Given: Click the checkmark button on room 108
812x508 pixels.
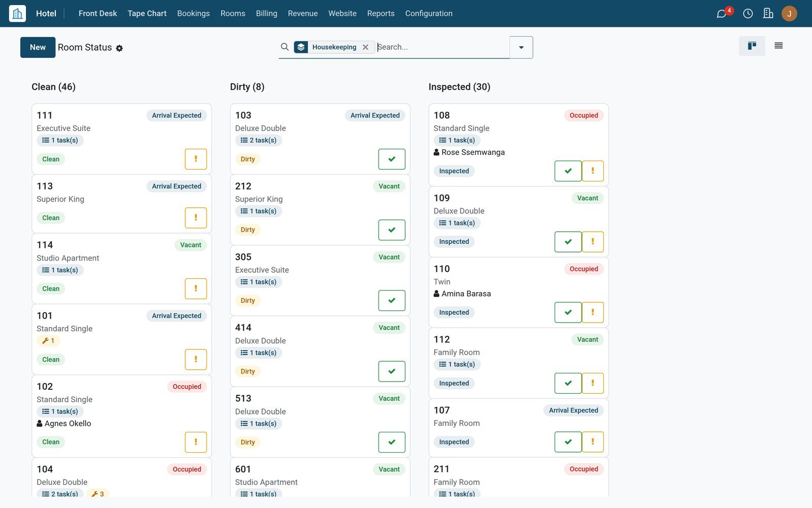Looking at the screenshot, I should (x=568, y=171).
